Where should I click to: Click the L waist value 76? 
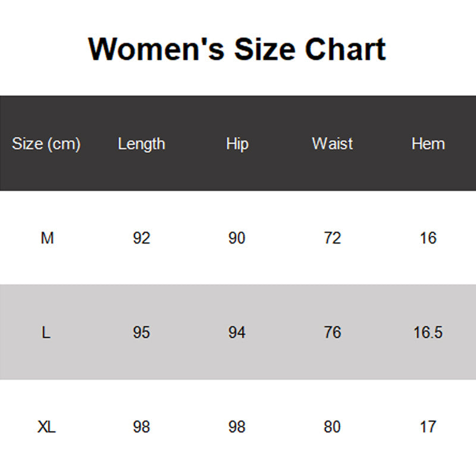coord(332,332)
